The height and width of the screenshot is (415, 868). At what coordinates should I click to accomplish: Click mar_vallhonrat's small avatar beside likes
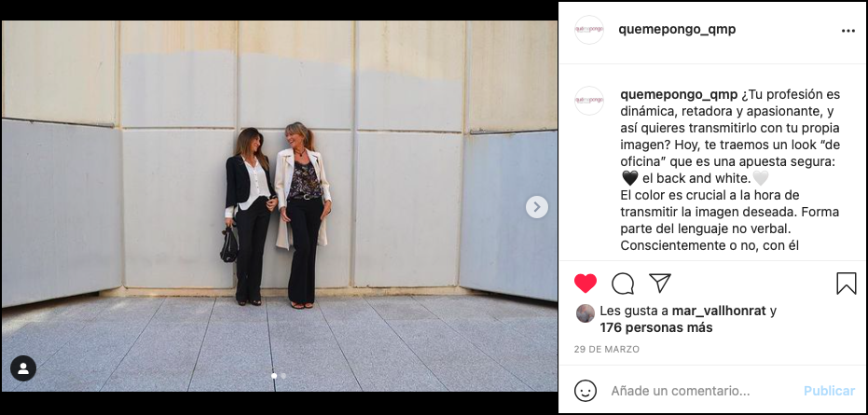tap(586, 313)
